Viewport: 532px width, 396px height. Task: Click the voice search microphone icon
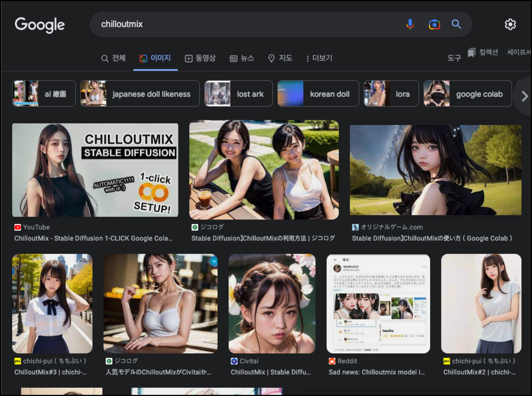410,24
